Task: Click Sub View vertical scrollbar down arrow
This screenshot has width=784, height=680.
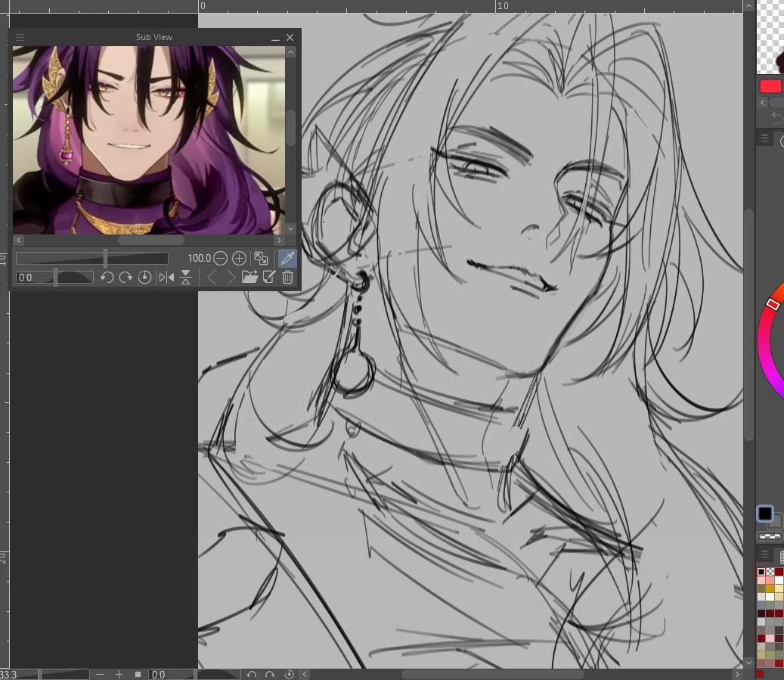Action: point(291,228)
